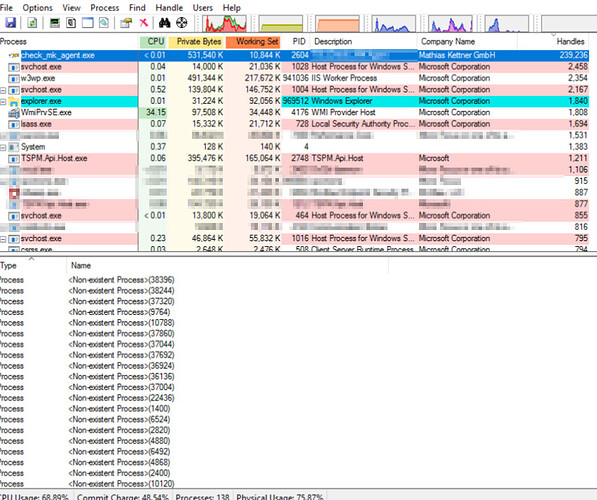Open the System Information toolbar icon
The image size is (597, 500).
click(x=55, y=23)
